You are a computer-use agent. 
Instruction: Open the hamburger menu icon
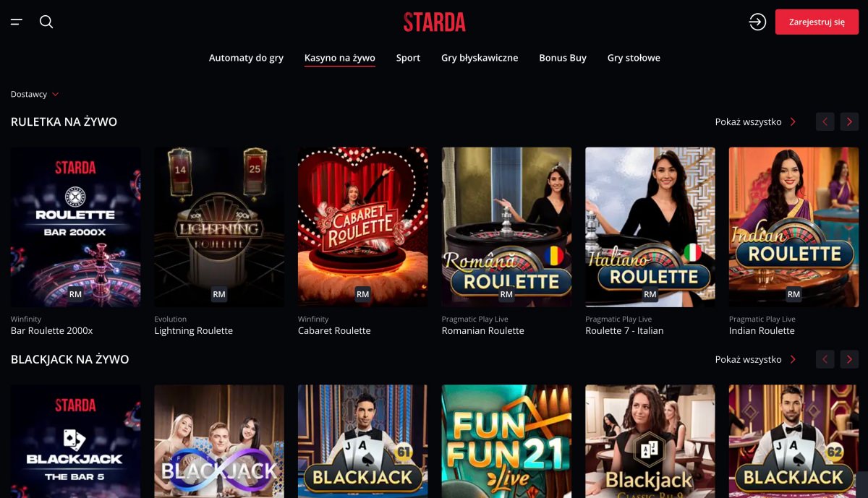[x=17, y=22]
